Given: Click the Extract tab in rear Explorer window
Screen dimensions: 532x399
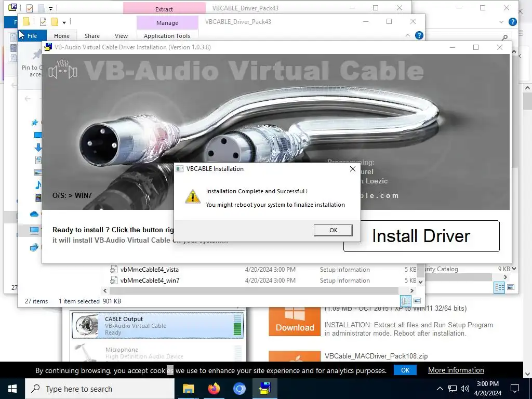Looking at the screenshot, I should click(164, 9).
